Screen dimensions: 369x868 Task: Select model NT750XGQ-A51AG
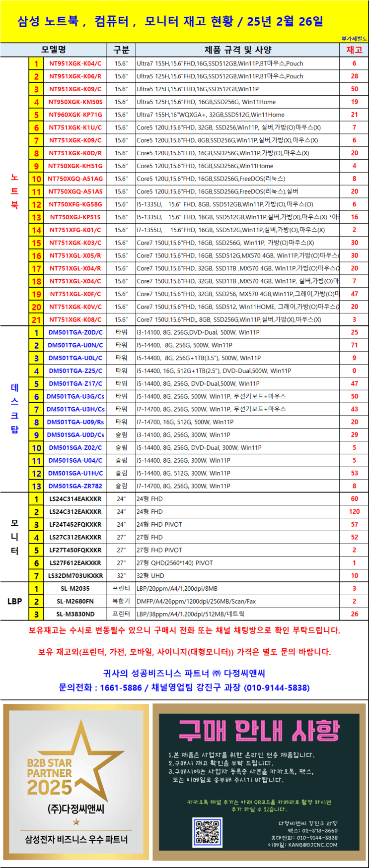(x=75, y=179)
